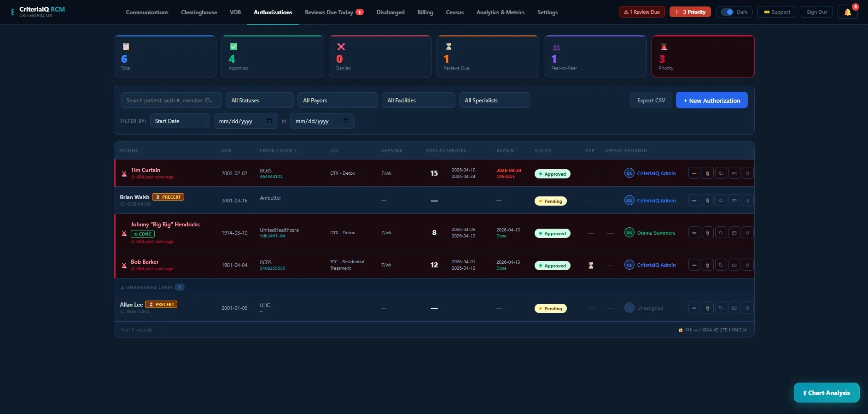The image size is (868, 414).
Task: Click the paperclip icon in Tim Curtain's row
Action: [x=707, y=173]
